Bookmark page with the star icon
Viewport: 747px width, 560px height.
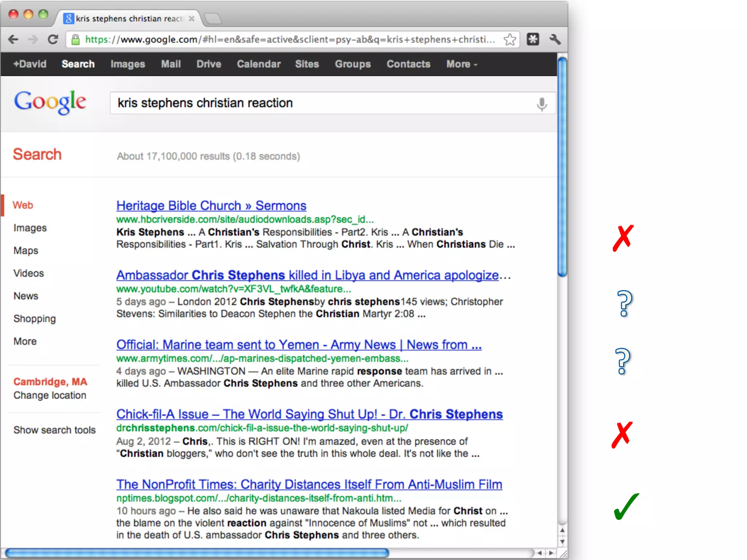tap(510, 39)
